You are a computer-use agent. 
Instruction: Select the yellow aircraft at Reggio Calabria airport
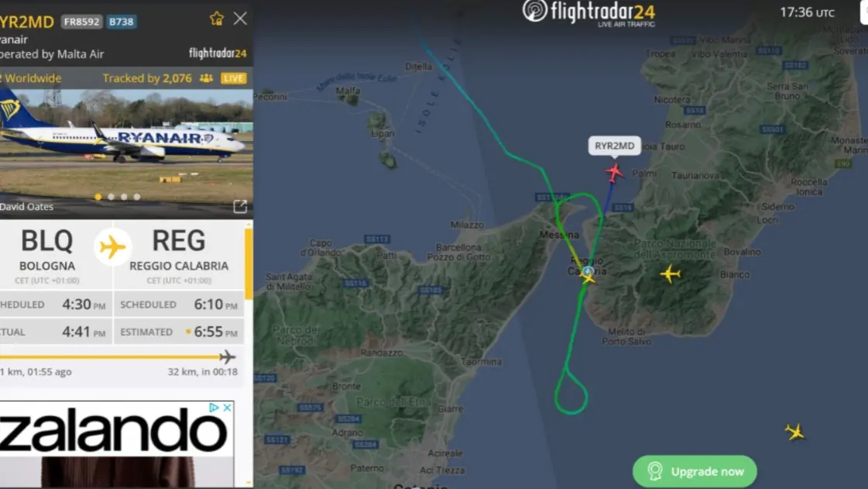(588, 278)
